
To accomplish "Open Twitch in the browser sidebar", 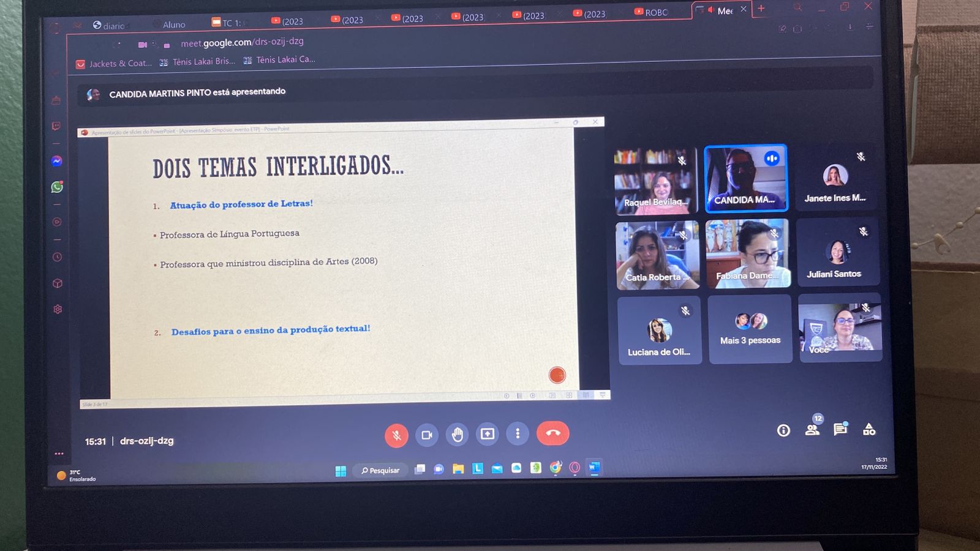I will point(56,126).
